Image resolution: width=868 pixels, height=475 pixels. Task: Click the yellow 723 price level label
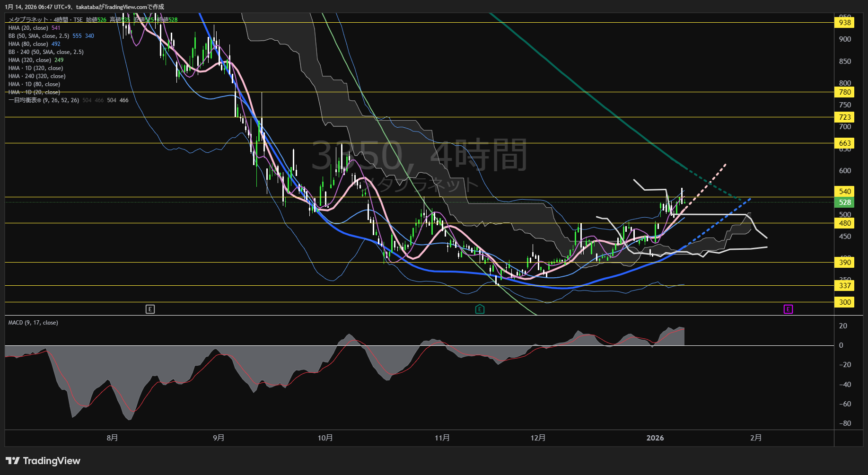(x=844, y=117)
